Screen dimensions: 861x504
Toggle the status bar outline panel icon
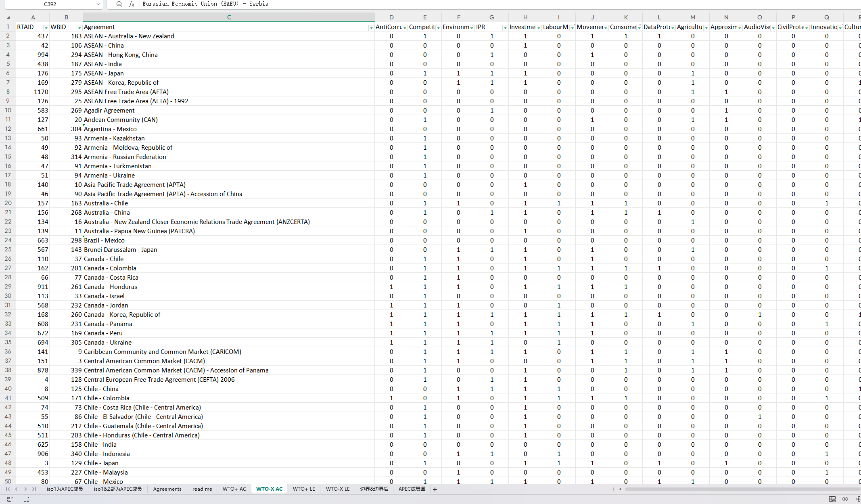[x=26, y=499]
